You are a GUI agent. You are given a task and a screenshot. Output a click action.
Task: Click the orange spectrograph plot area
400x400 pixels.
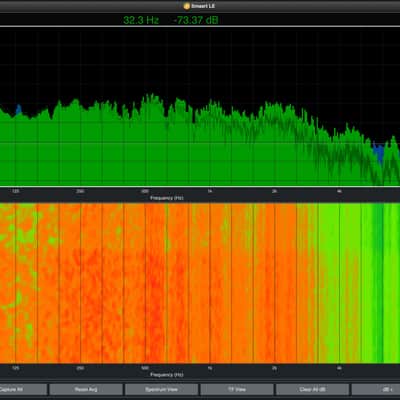point(200,283)
